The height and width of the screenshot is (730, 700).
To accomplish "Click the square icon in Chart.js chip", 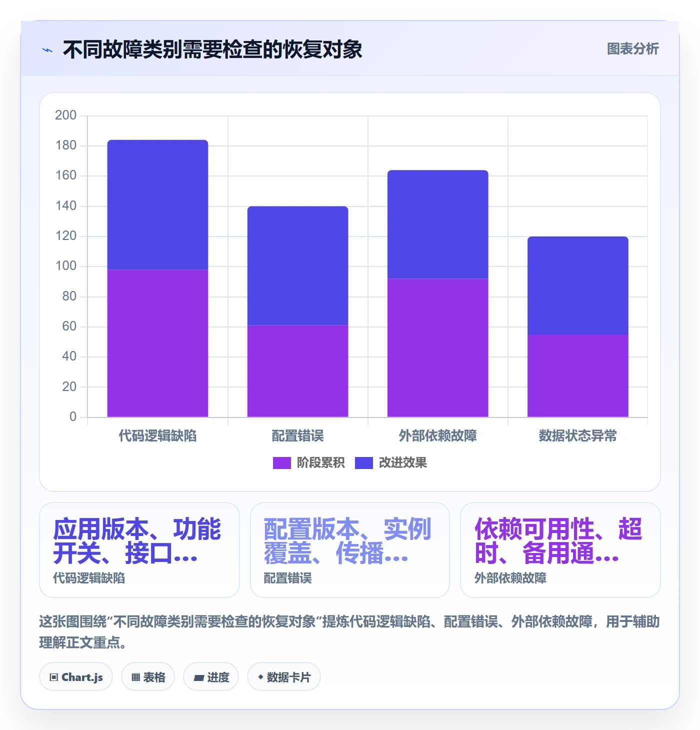I will point(54,677).
